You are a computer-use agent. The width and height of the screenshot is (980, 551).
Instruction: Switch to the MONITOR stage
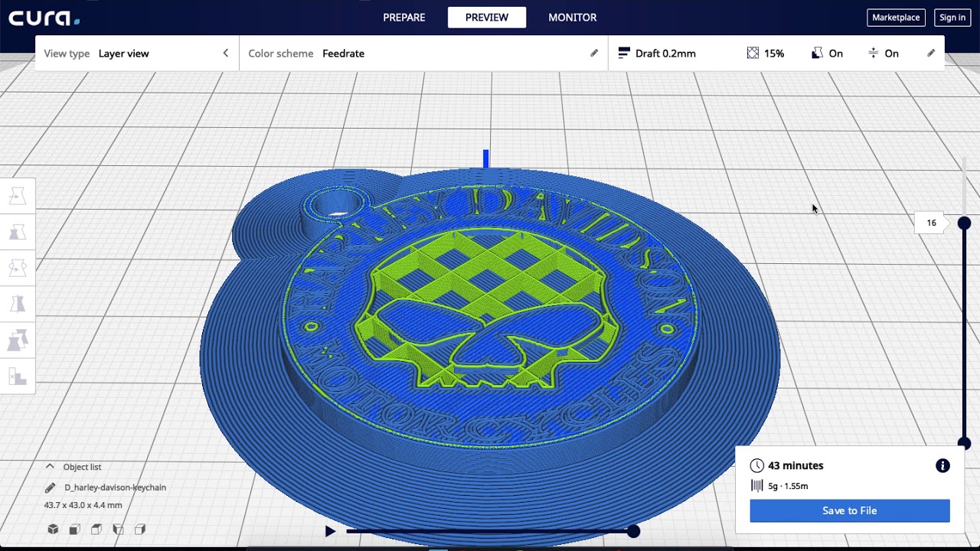(x=573, y=18)
